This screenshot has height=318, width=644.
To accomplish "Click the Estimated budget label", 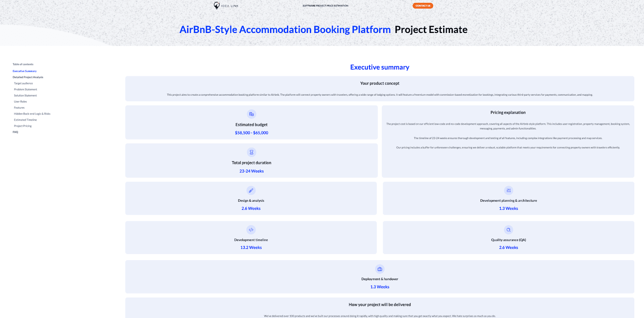I will coord(252,125).
